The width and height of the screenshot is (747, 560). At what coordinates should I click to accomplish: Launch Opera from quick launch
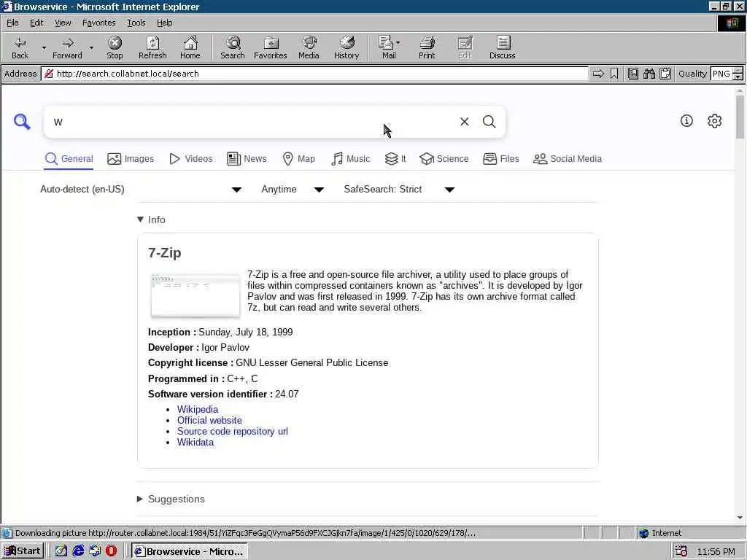click(x=111, y=551)
